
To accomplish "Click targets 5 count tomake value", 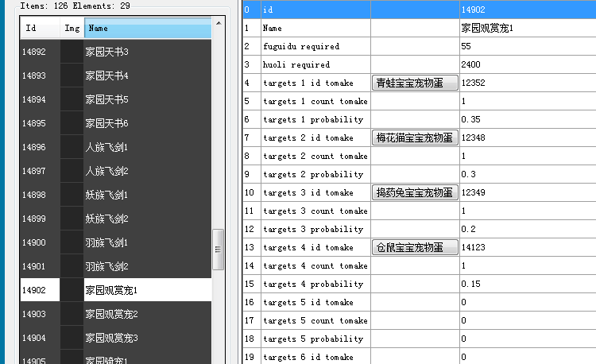I will click(x=528, y=320).
